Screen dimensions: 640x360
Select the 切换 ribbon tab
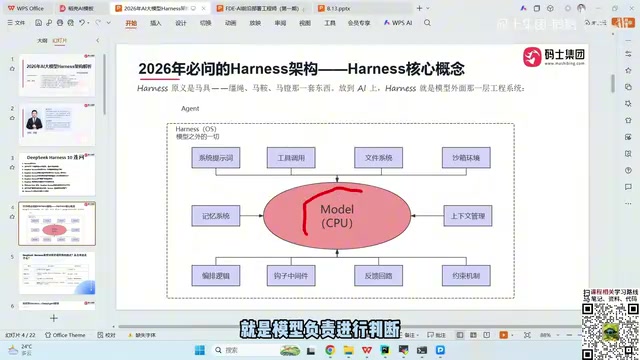click(206, 23)
